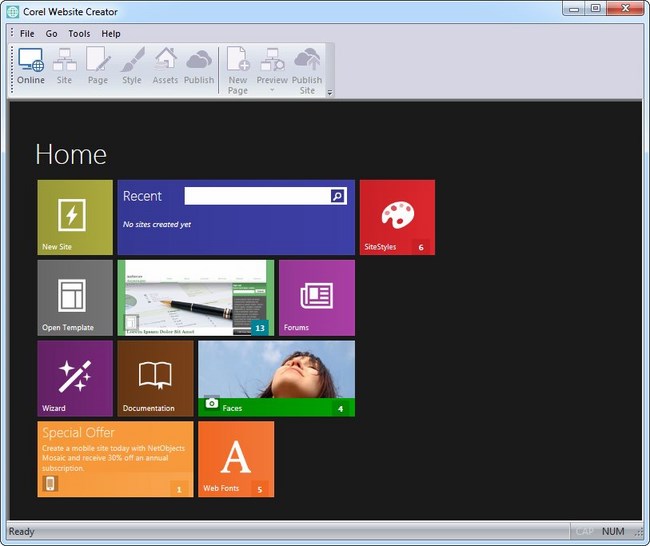Viewport: 650px width, 546px height.
Task: Open the Style view brush icon
Action: [x=132, y=66]
